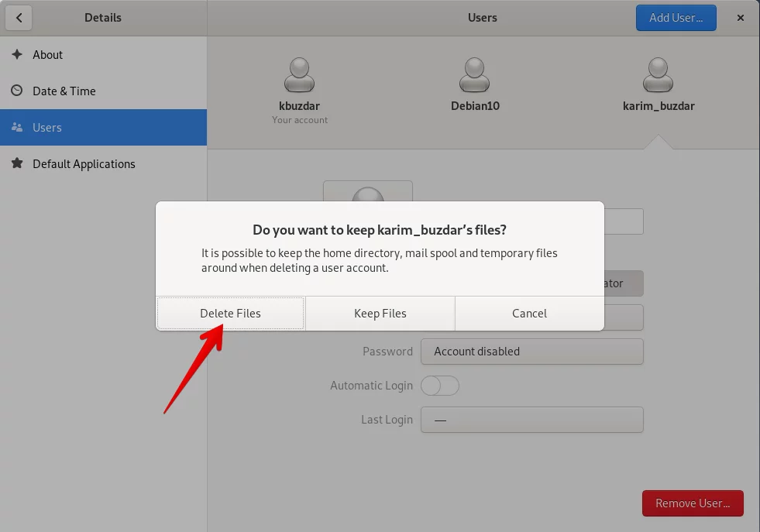Open the Default Applications panel
The width and height of the screenshot is (760, 532).
click(x=103, y=163)
